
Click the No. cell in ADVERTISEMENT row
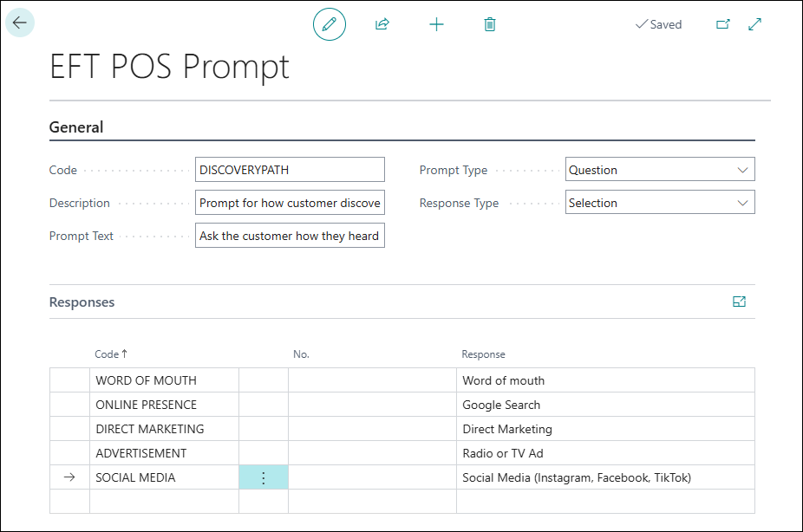(x=372, y=453)
